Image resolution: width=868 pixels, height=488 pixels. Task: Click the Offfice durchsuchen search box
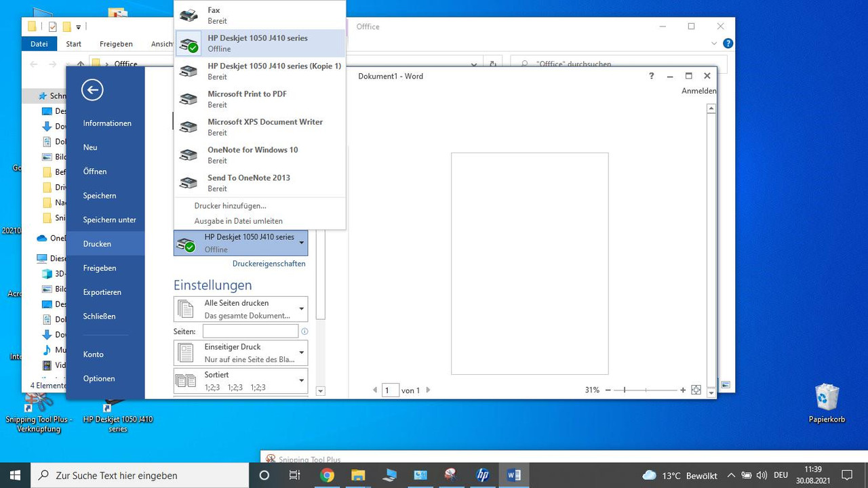620,64
